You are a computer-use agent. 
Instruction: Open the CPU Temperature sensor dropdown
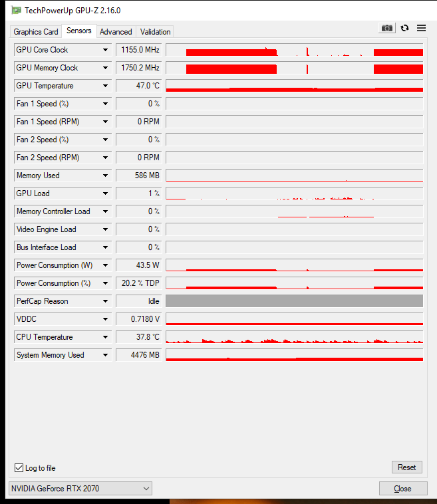click(x=105, y=337)
